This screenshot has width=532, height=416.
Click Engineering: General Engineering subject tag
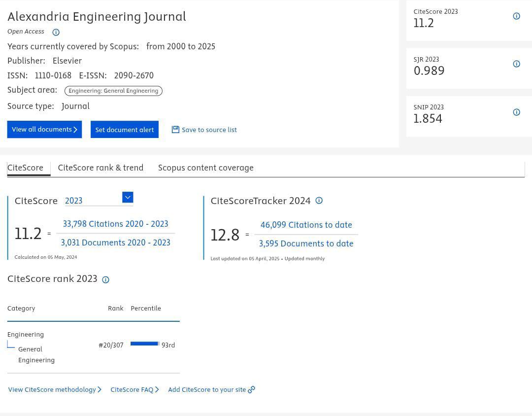coord(113,91)
